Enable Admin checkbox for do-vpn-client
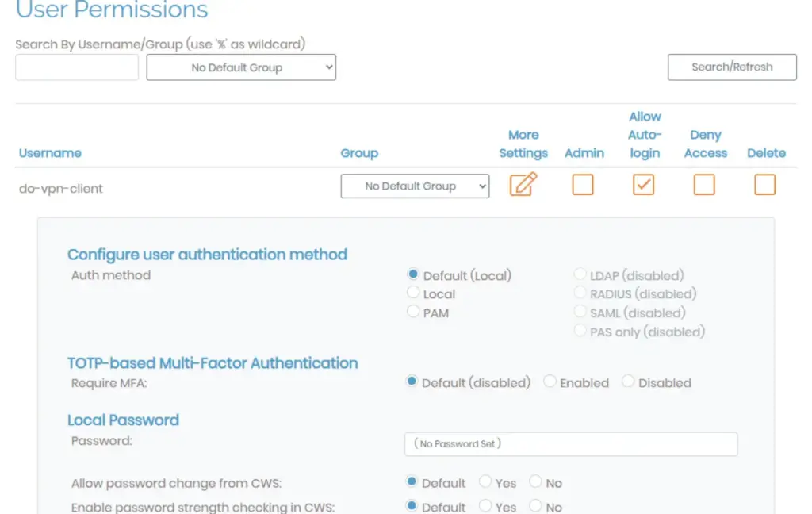This screenshot has width=812, height=514. 583,185
